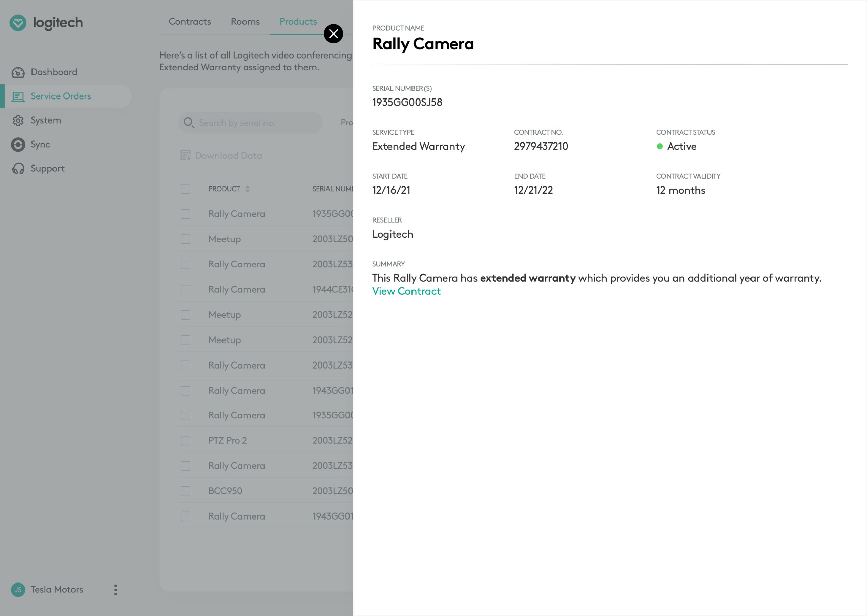The height and width of the screenshot is (616, 867).
Task: Click the Tesla Motors account name
Action: [x=57, y=590]
